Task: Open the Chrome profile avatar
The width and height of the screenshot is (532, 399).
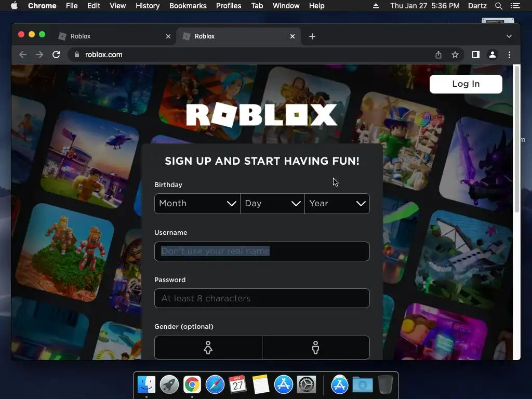Action: (493, 55)
